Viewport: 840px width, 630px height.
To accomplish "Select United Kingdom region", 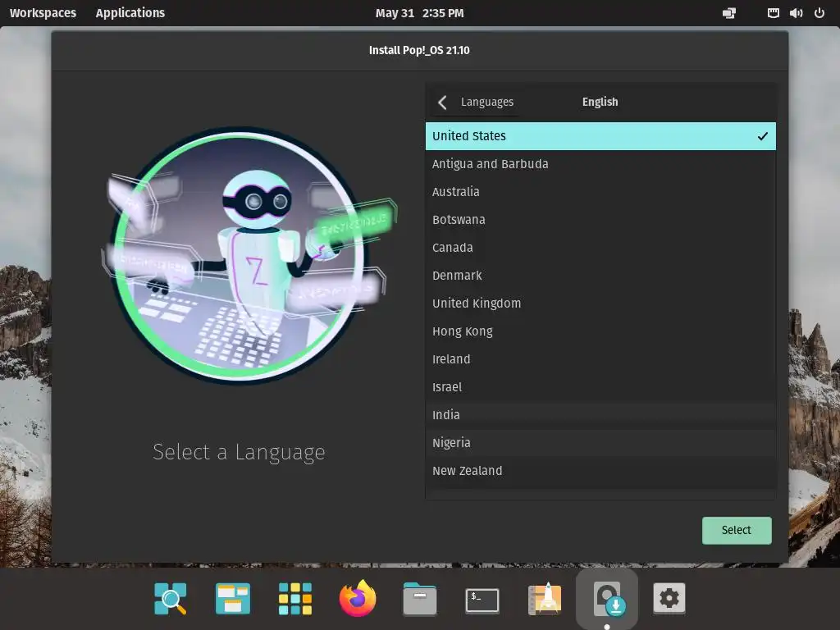I will point(600,304).
